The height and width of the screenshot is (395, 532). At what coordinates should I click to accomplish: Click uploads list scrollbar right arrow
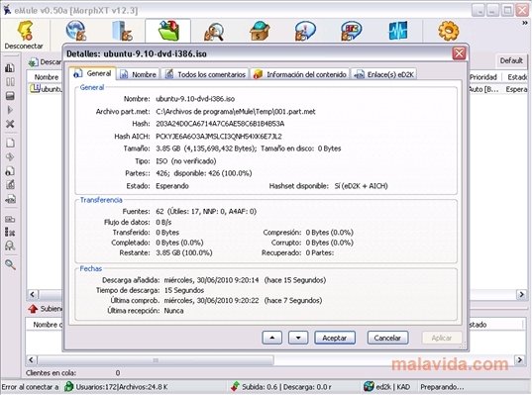pos(519,359)
